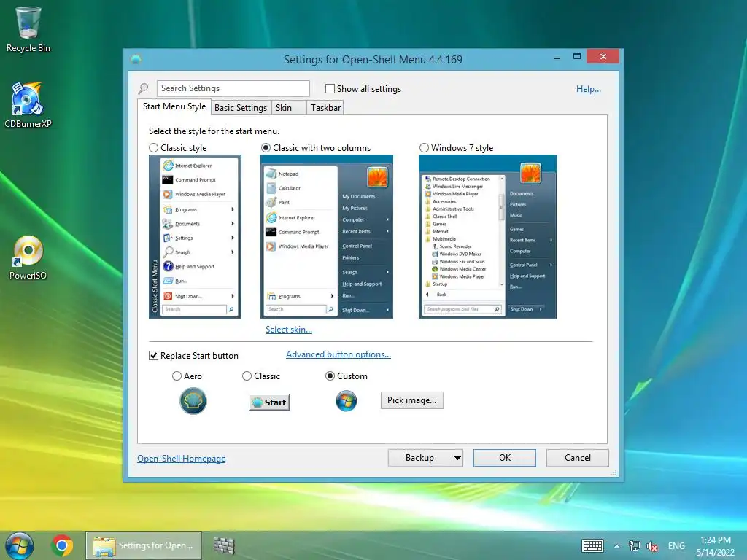This screenshot has height=560, width=747.
Task: Launch Google Chrome from the taskbar
Action: pyautogui.click(x=62, y=545)
